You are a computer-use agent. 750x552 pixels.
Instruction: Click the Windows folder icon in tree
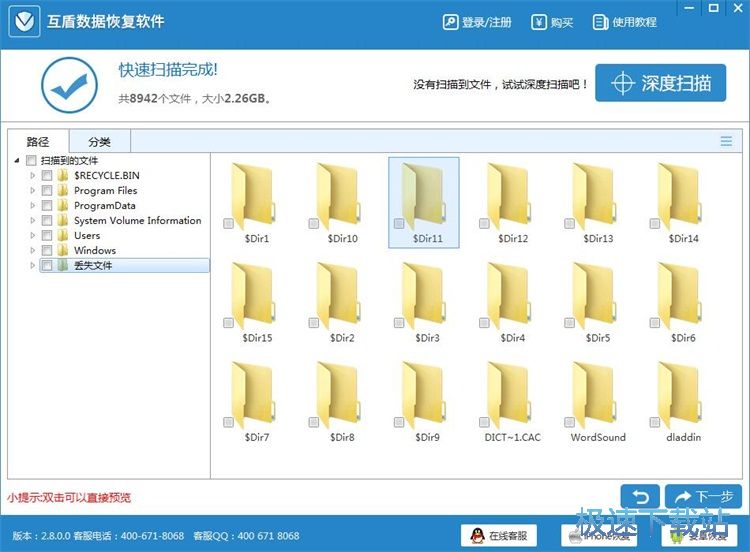pos(63,250)
